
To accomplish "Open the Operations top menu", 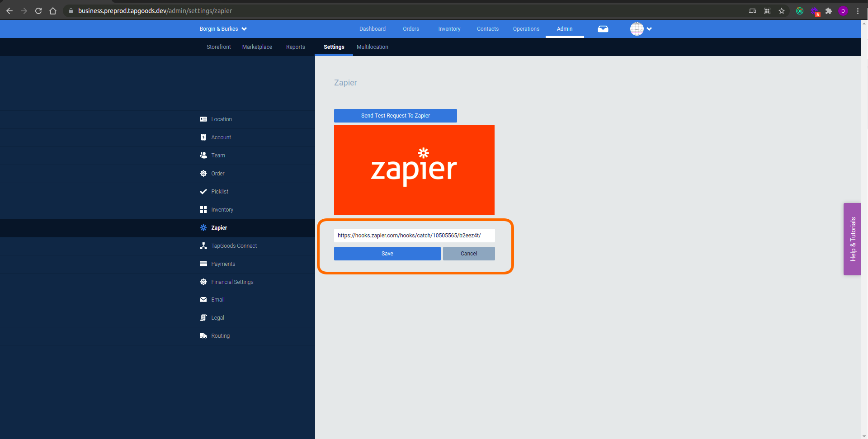I will (526, 29).
